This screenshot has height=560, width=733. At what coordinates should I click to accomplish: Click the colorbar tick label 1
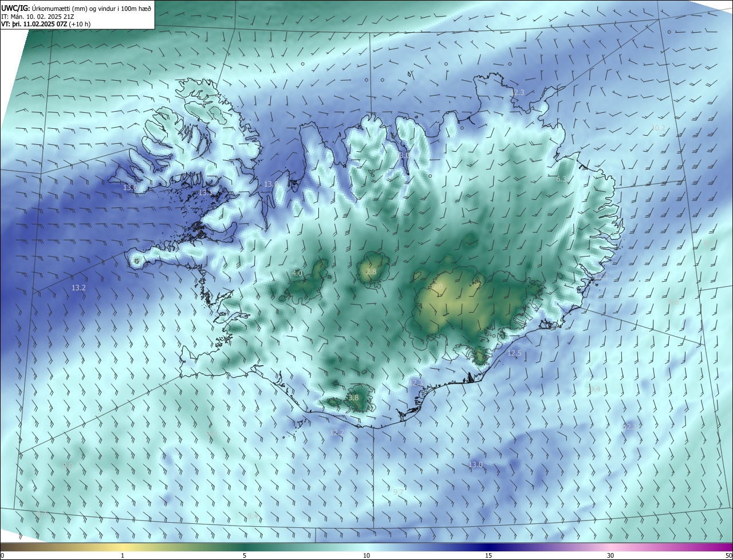123,555
